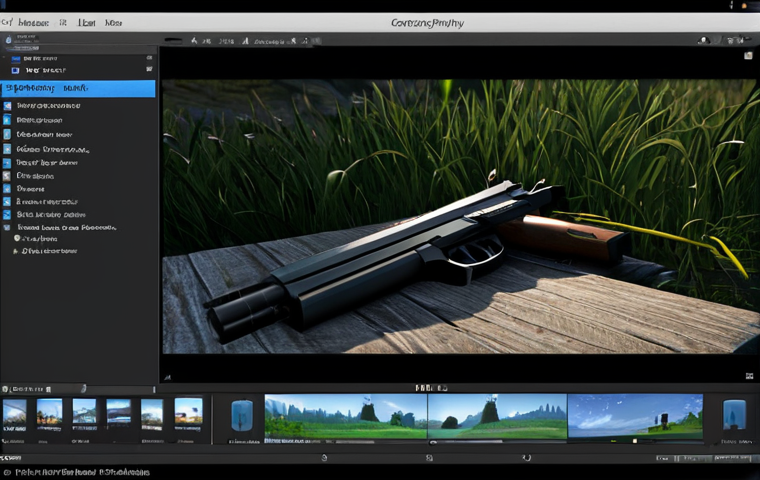This screenshot has width=760, height=480.
Task: Click the white marker under the third timeline clip
Action: 634,441
